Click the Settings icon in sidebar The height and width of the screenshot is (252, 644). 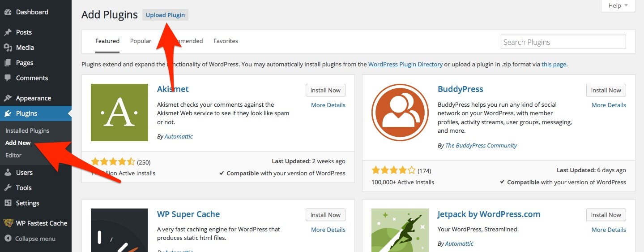(x=8, y=203)
